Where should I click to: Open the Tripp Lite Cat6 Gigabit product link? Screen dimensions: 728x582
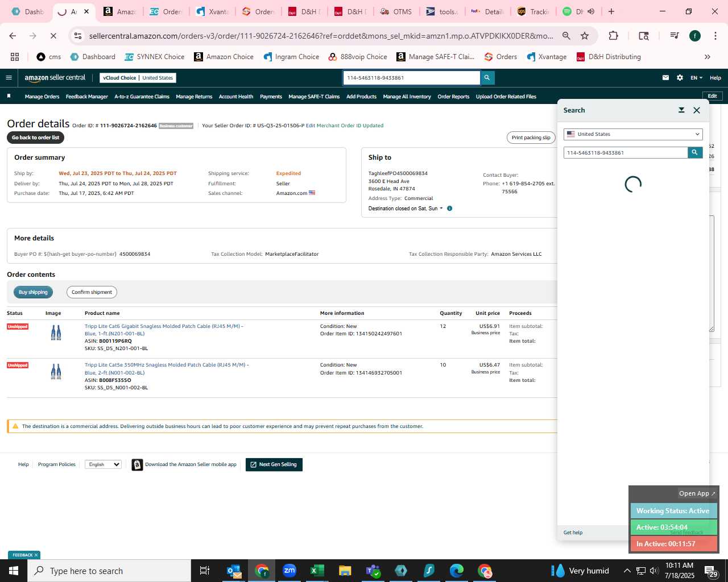tap(164, 330)
